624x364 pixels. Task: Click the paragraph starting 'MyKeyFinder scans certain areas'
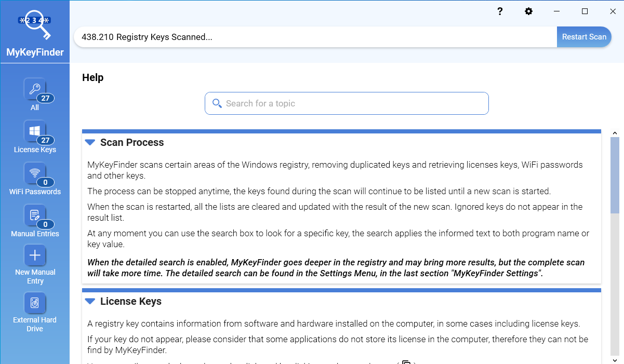335,170
